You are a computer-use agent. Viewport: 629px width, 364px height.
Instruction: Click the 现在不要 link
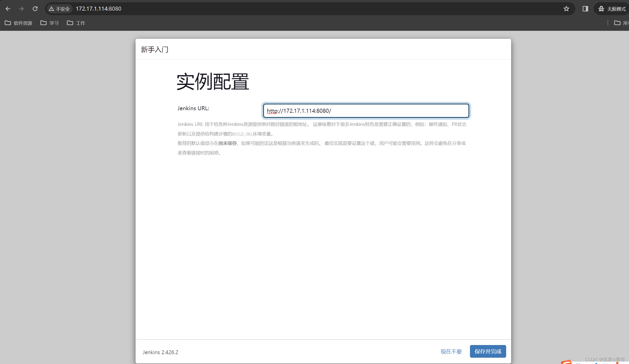point(451,352)
